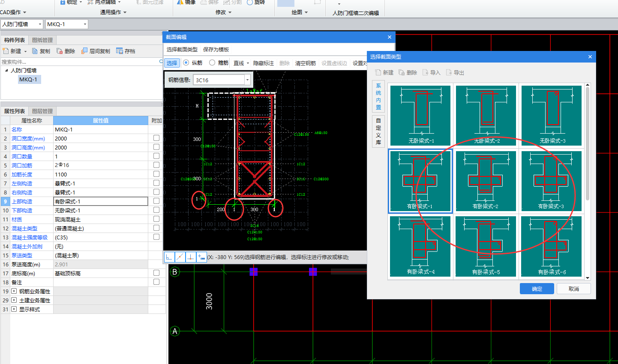Click 确定 in 选择截面类型 dialog

[537, 289]
